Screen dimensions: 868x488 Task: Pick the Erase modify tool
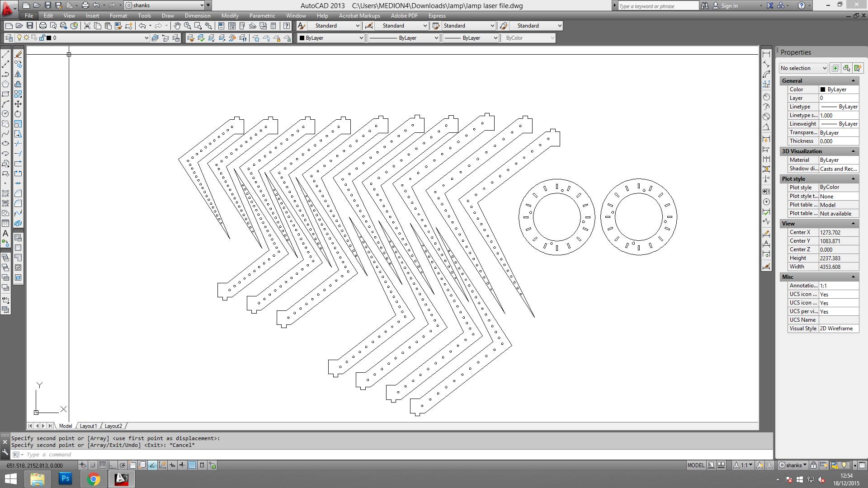pyautogui.click(x=18, y=54)
